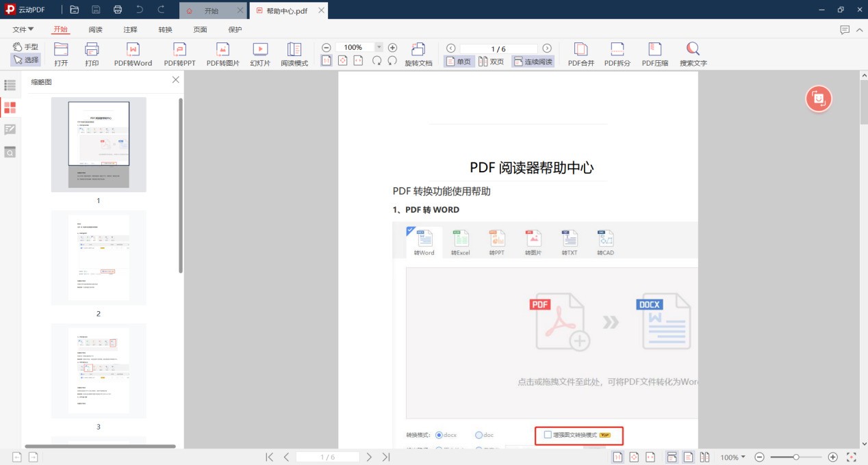868x465 pixels.
Task: Click the red floating assistant button
Action: point(819,98)
